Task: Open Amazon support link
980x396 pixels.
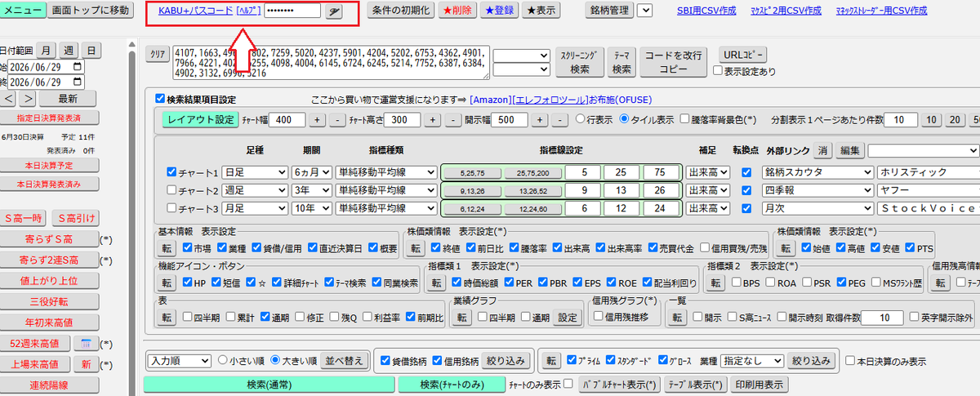Action: [490, 99]
